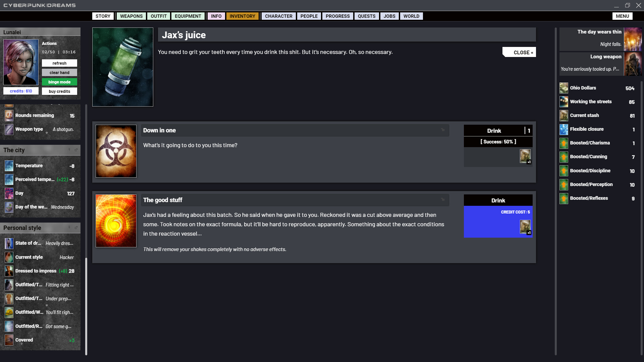This screenshot has height=362, width=644.
Task: Click the Boosted/Discipline stat icon
Action: click(x=563, y=170)
